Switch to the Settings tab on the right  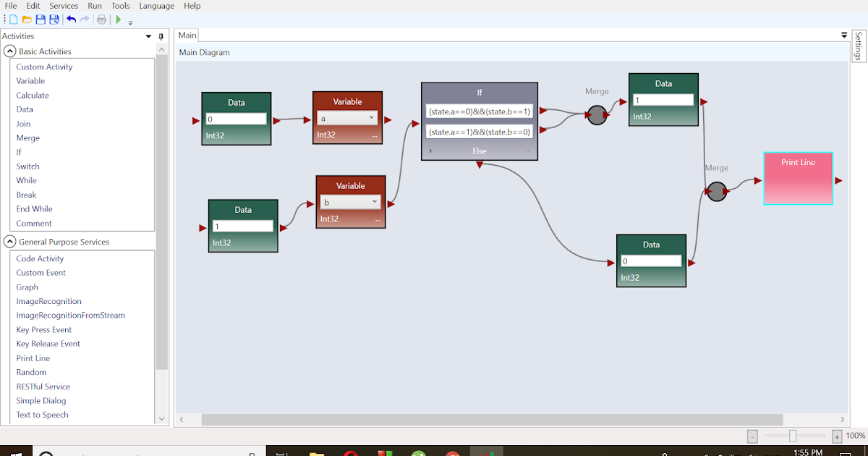pyautogui.click(x=859, y=45)
